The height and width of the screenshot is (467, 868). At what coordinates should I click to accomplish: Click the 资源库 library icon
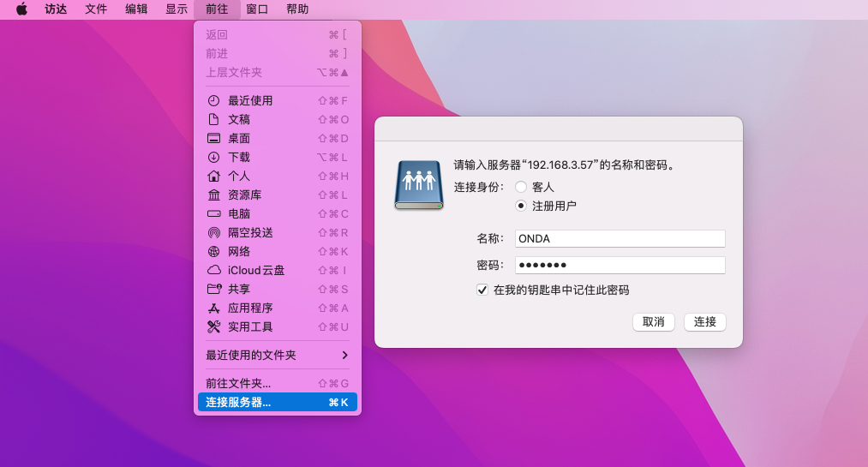(x=213, y=195)
